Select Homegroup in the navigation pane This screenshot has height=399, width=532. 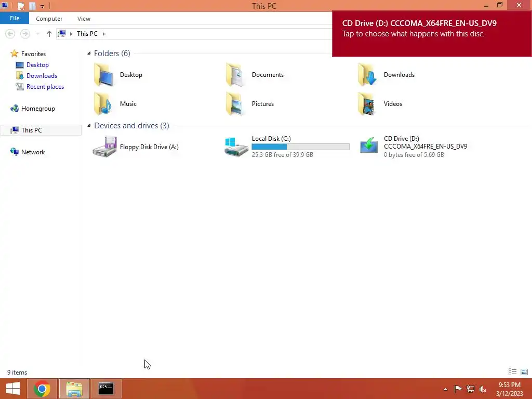pos(38,109)
